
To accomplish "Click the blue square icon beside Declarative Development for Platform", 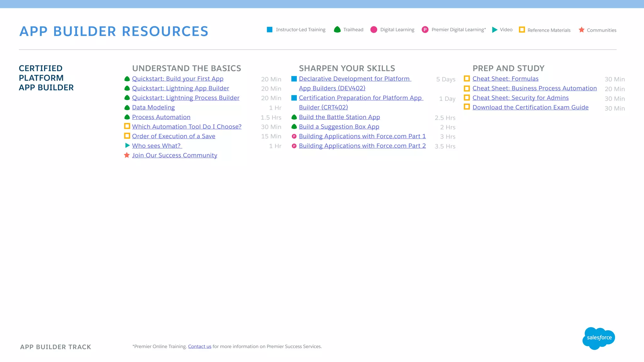I will (x=294, y=79).
